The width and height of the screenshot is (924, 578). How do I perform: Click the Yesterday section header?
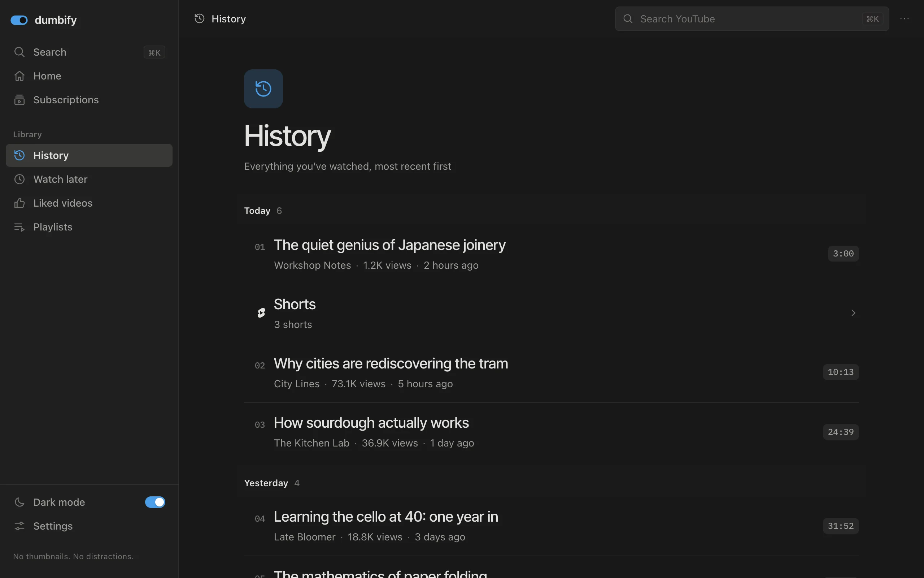coord(266,483)
